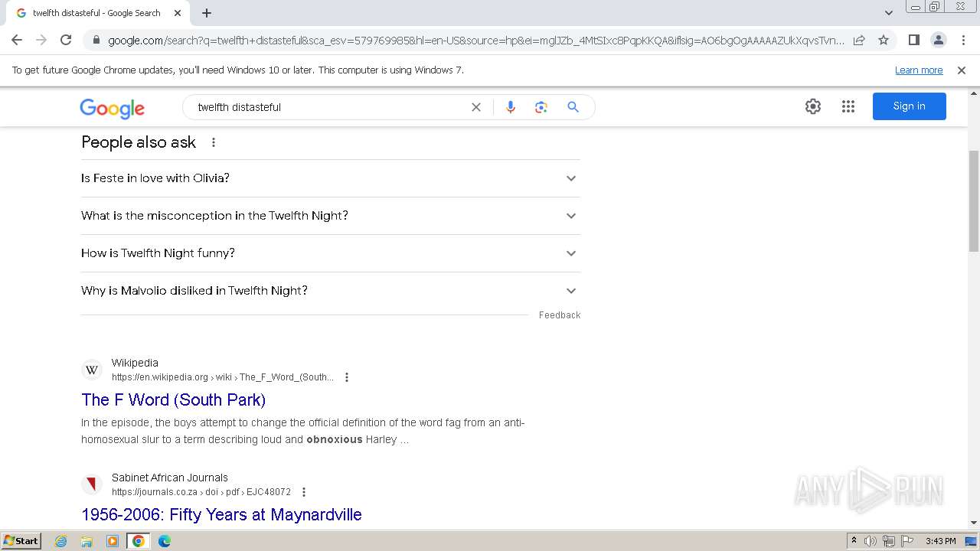Screen dimensions: 980x551
Task: Close the 'twelfth distasteful' tab
Action: pos(178,13)
